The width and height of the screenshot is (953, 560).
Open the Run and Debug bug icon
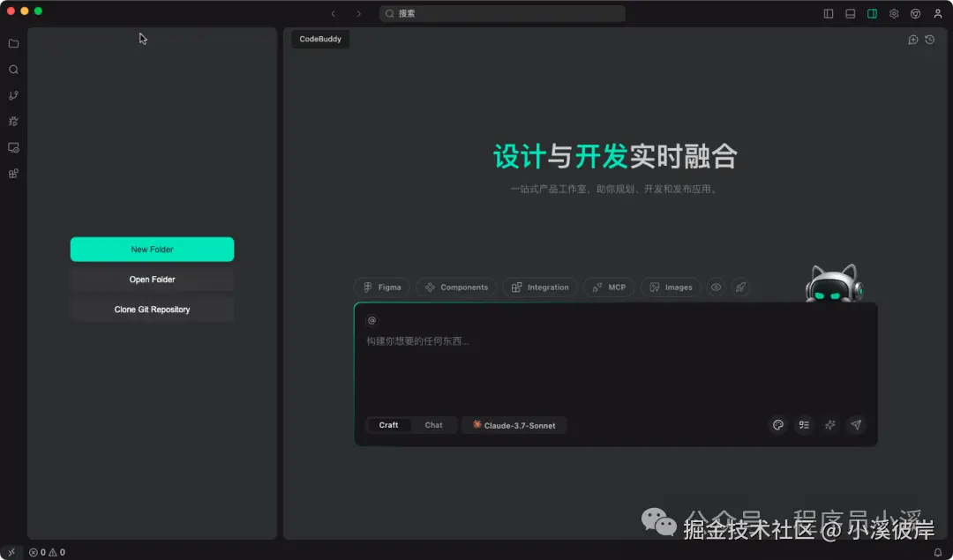click(13, 122)
